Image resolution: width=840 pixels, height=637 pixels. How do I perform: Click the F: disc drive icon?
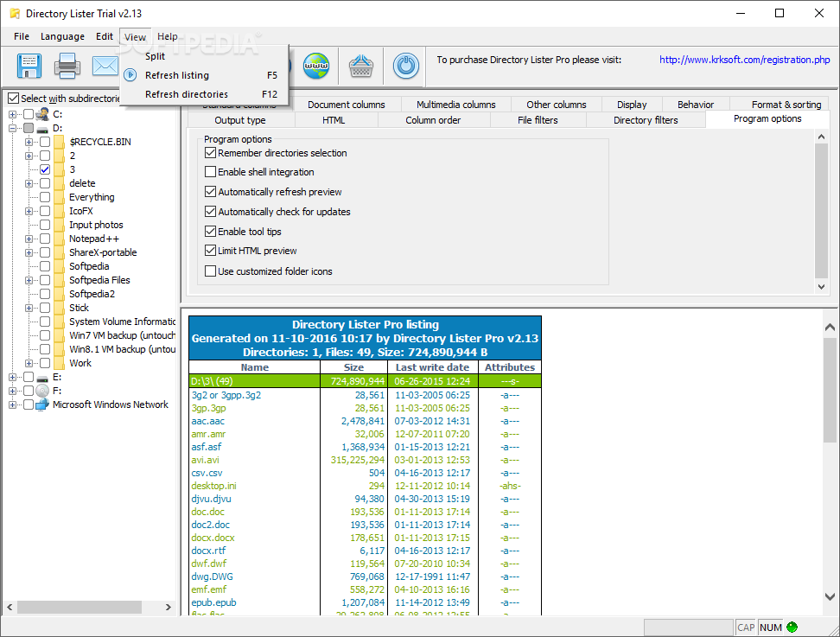coord(42,391)
